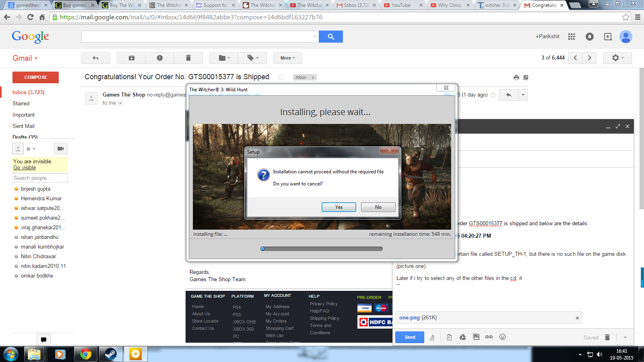Open formatting options in compose
Viewport: 644px width, 362px height.
click(432, 337)
